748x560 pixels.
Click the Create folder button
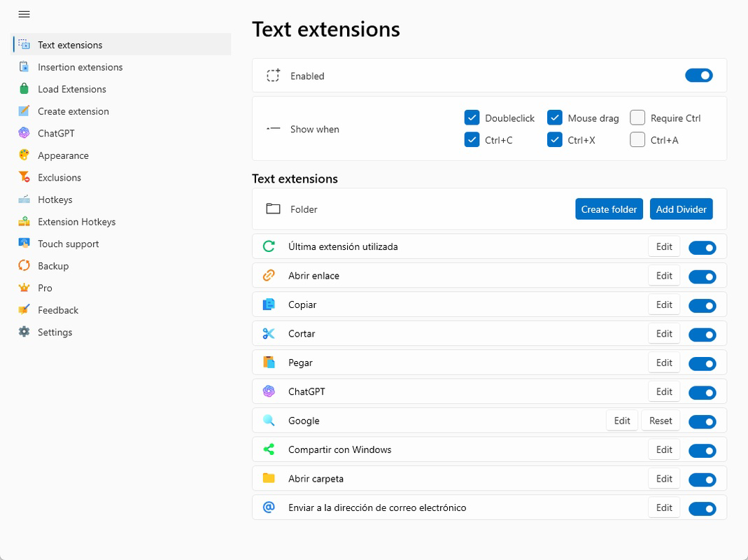pos(609,209)
